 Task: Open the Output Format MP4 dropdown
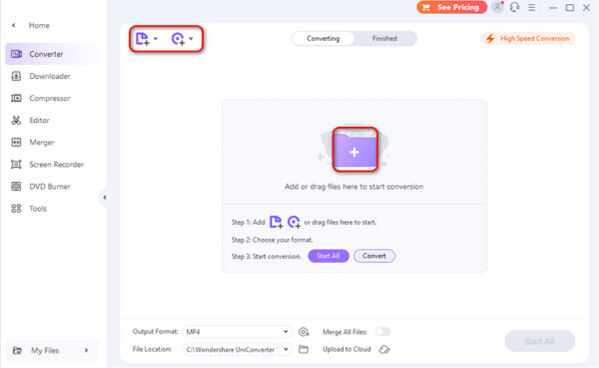[x=237, y=332]
